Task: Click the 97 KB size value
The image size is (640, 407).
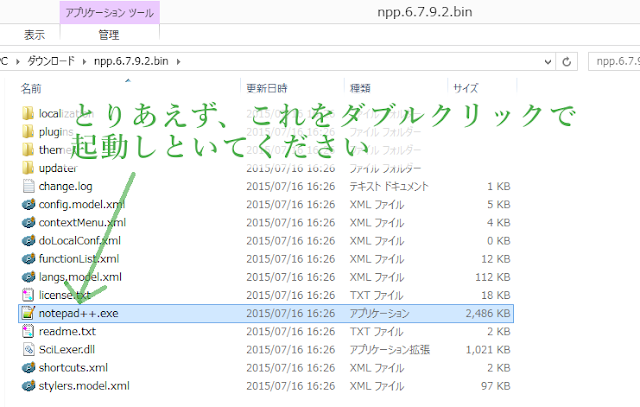Action: click(x=496, y=386)
